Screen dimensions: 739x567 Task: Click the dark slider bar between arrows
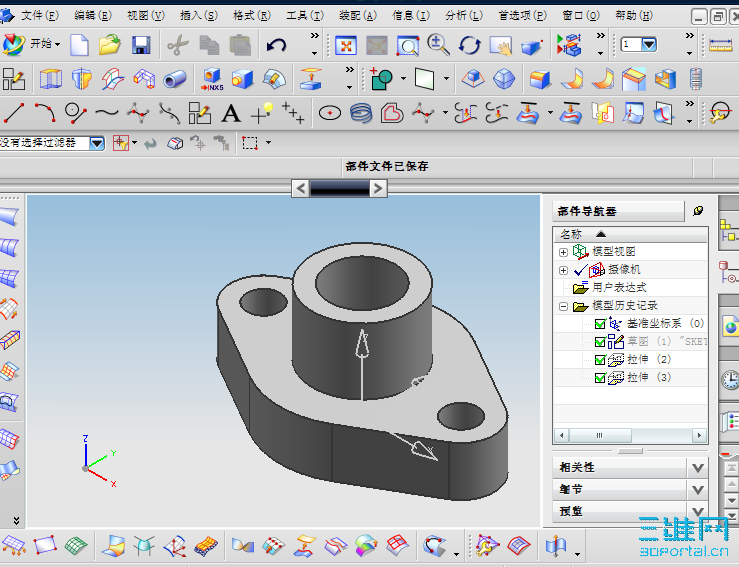coord(339,189)
